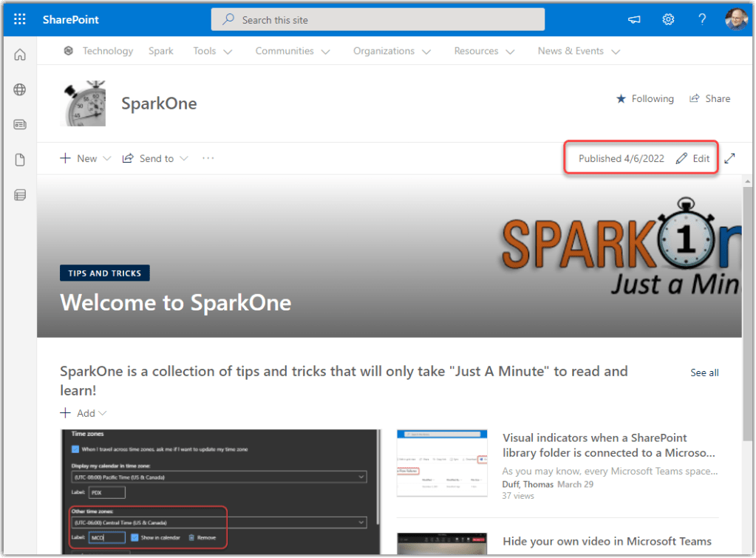Viewport: 756px width, 558px height.
Task: Open My files page icon in sidebar
Action: click(20, 160)
